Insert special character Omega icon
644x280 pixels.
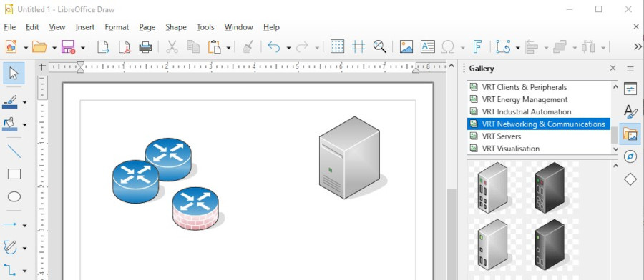click(448, 46)
